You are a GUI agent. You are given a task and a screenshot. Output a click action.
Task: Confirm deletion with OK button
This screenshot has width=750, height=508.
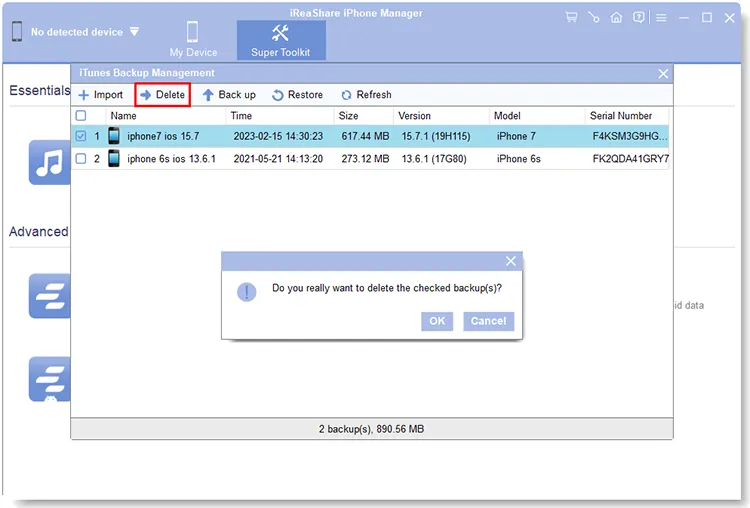coord(437,321)
